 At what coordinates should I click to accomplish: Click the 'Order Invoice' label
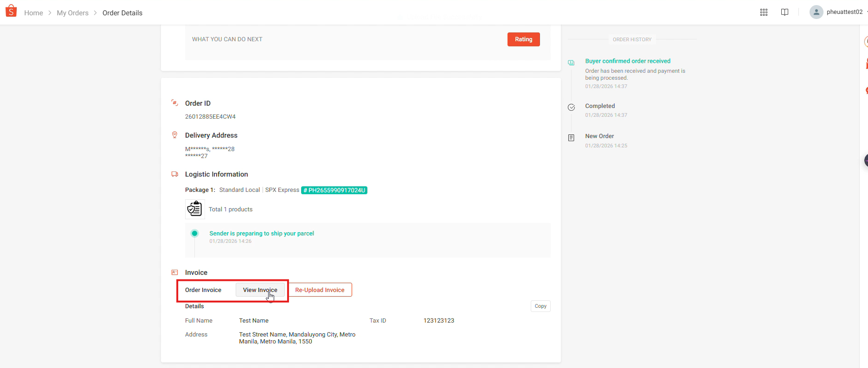(203, 290)
